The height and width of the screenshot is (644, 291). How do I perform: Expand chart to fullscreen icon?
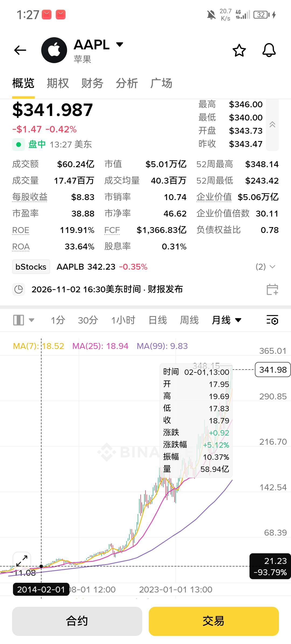pyautogui.click(x=22, y=561)
